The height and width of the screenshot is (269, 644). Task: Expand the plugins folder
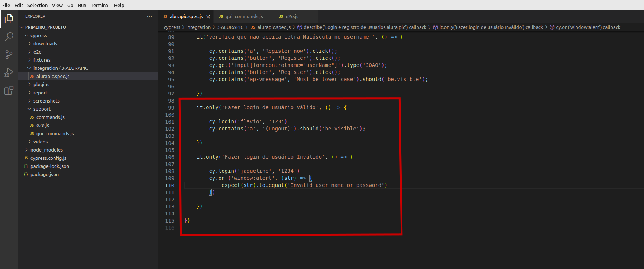[x=29, y=85]
